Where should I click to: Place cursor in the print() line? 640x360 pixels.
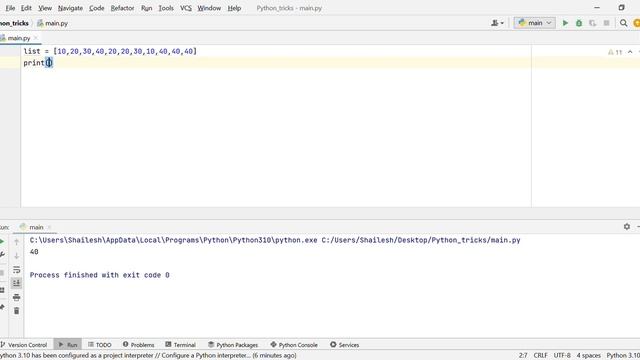pos(38,63)
